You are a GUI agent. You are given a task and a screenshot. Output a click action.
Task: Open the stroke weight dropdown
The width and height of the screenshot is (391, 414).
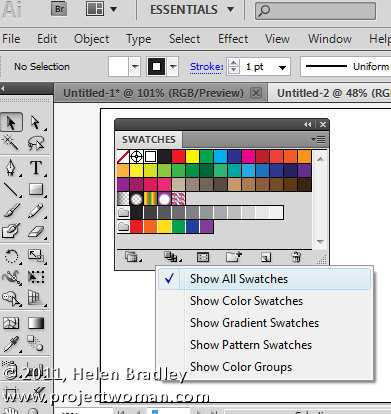282,68
